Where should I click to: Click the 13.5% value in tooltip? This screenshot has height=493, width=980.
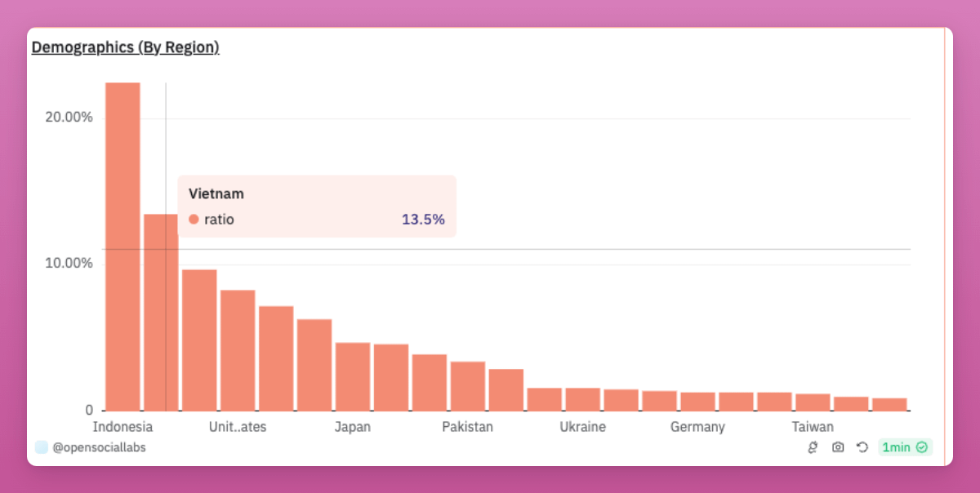point(423,220)
